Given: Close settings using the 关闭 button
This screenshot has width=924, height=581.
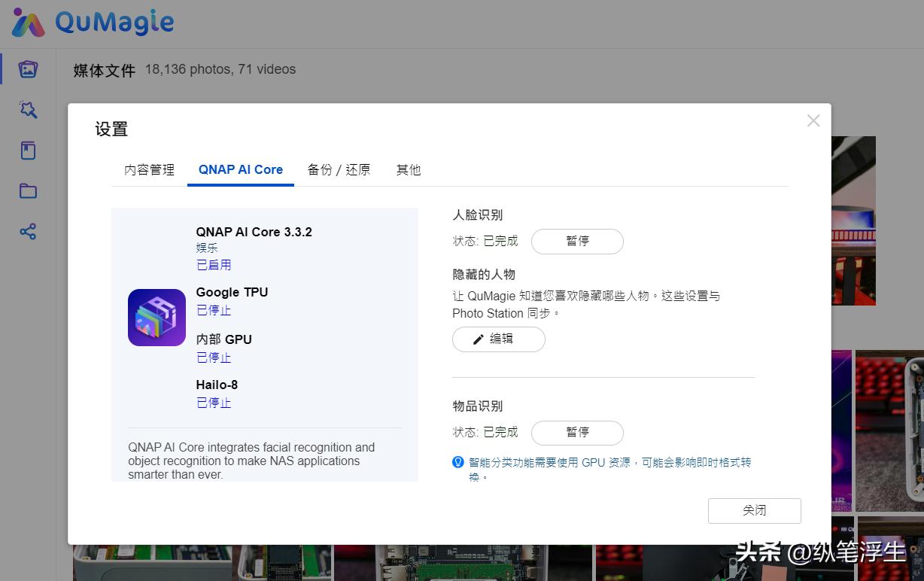Looking at the screenshot, I should (754, 510).
